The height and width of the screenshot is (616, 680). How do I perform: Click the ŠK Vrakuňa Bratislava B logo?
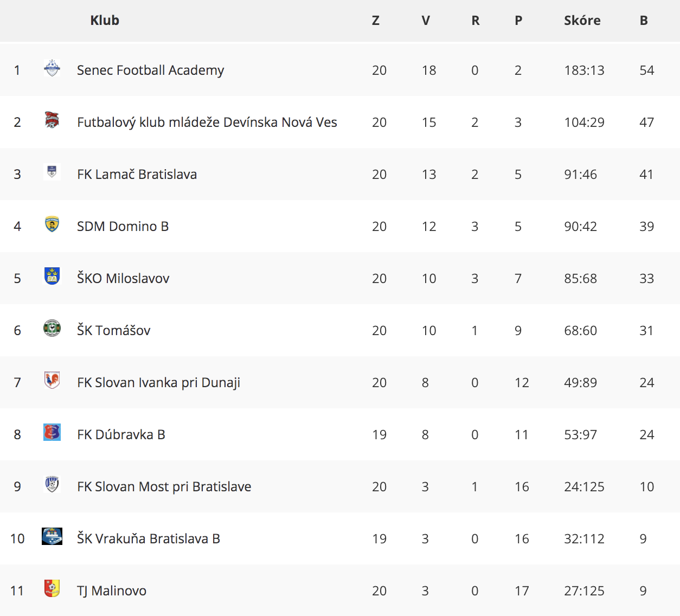[52, 536]
